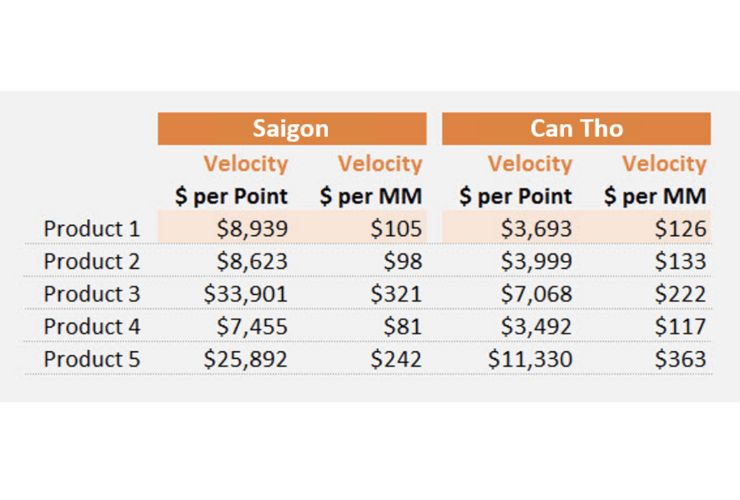Click the $7,068 value for Product 3
Viewport: 740px width, 500px height.
tap(537, 294)
